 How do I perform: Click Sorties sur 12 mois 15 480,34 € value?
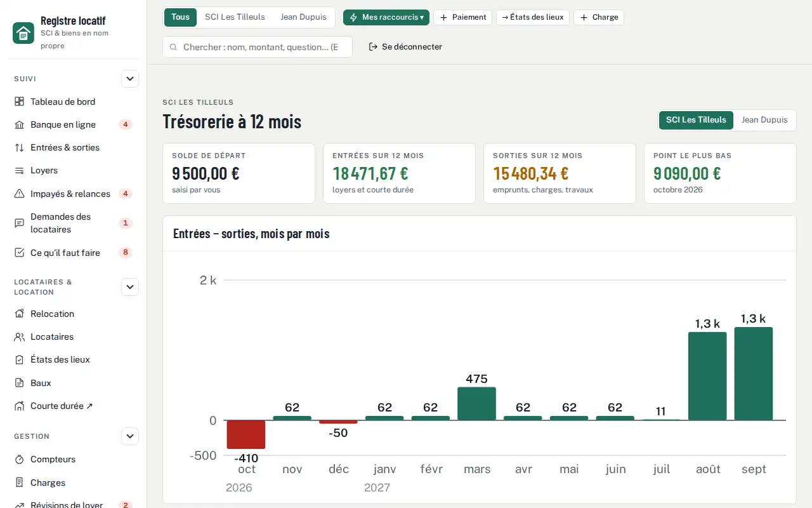point(531,173)
